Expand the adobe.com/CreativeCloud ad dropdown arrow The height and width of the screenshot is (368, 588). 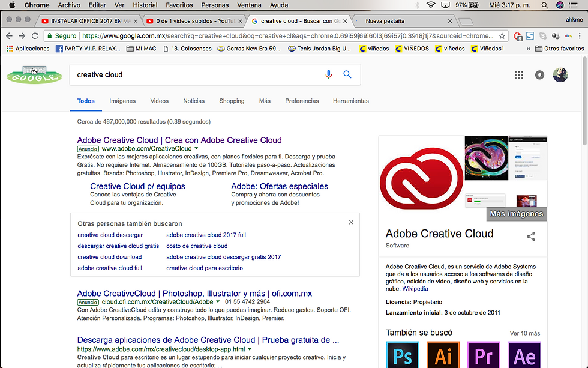(197, 148)
